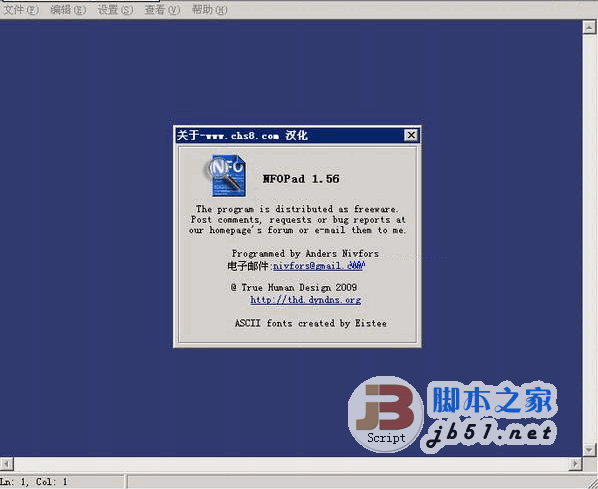The height and width of the screenshot is (489, 598).
Task: Click vertical scrollbar up arrow
Action: tap(589, 27)
